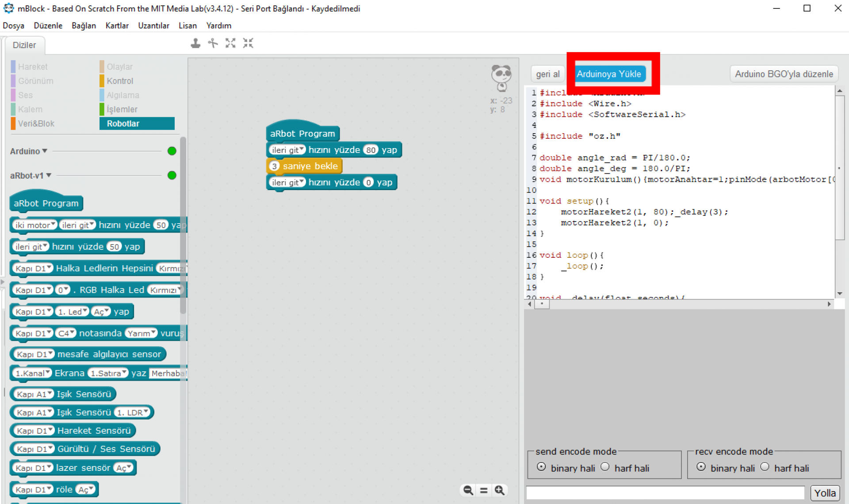
Task: Select the cut scissors tool icon
Action: [x=213, y=43]
